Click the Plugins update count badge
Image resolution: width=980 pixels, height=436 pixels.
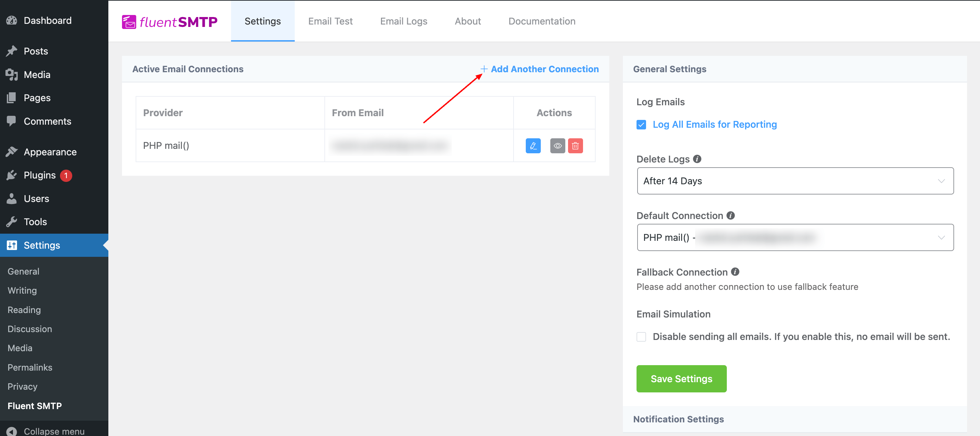pos(66,175)
